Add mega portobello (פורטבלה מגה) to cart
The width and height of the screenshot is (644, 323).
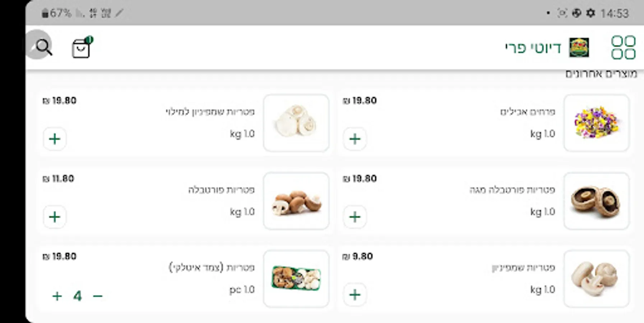[355, 217]
